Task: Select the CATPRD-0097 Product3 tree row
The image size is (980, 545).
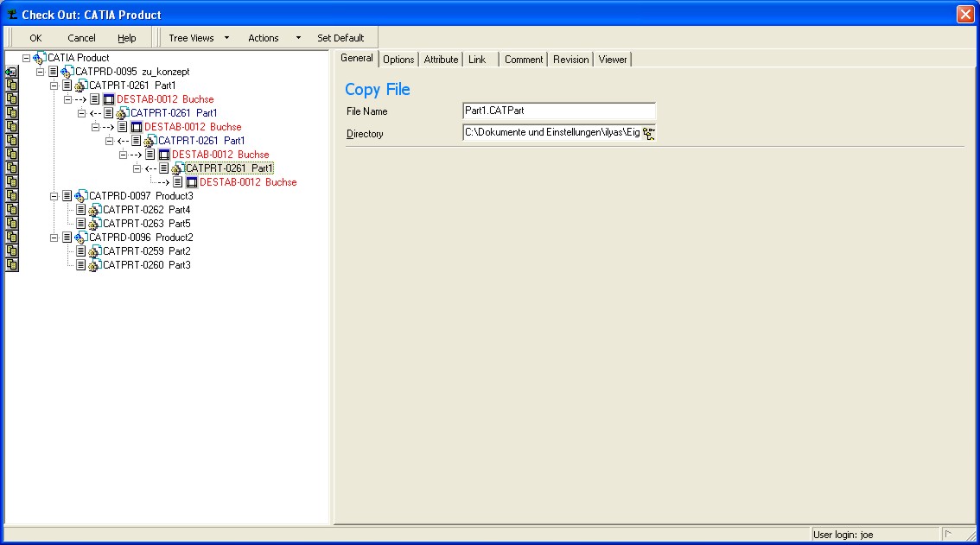Action: (x=141, y=196)
